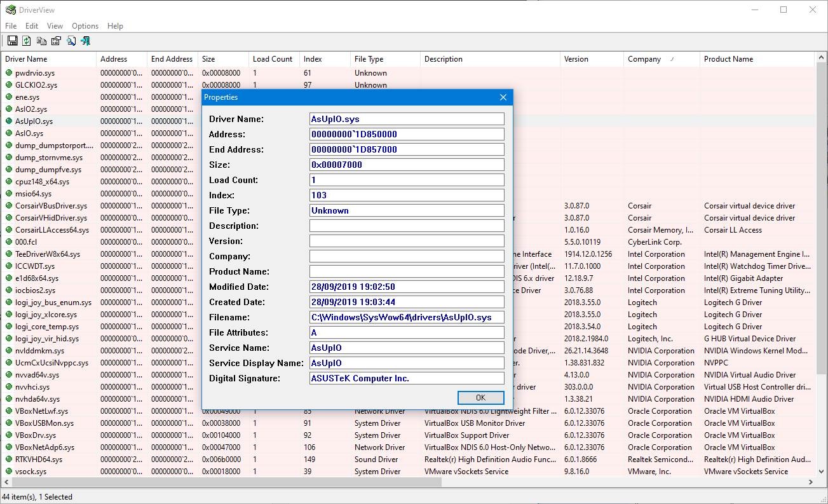The image size is (828, 504).
Task: Click the green icon beside logi_joy_bus_enum.sys
Action: (x=9, y=303)
